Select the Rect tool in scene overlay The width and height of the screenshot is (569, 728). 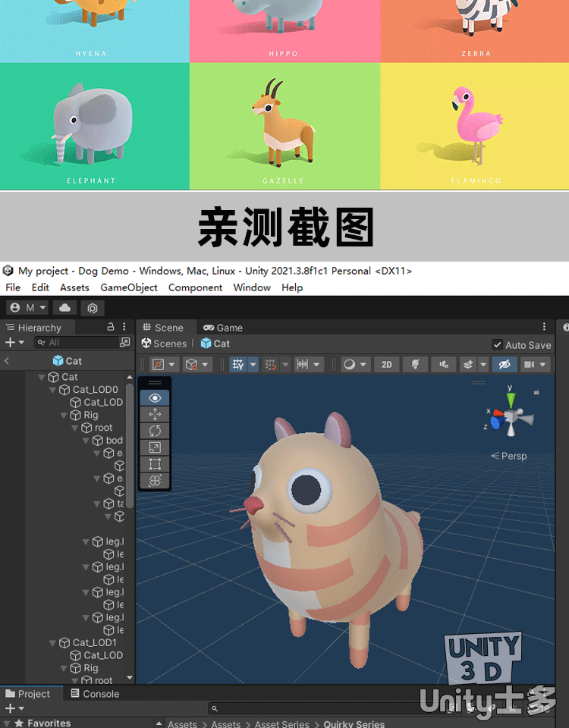[x=155, y=464]
